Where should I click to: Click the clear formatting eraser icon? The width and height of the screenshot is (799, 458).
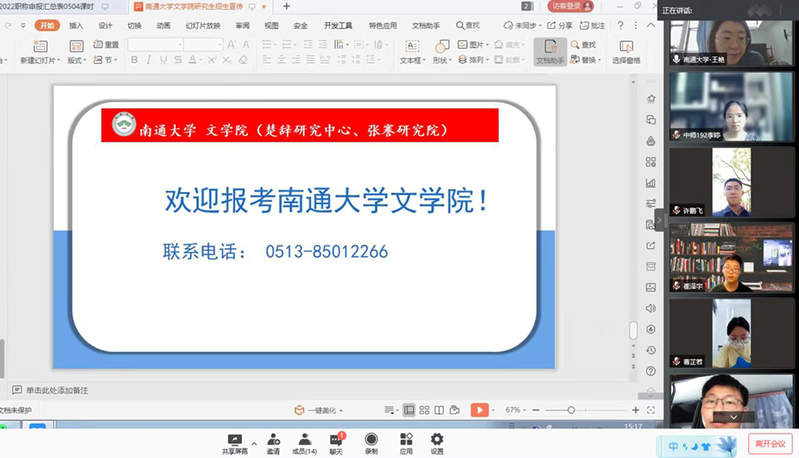pos(243,60)
